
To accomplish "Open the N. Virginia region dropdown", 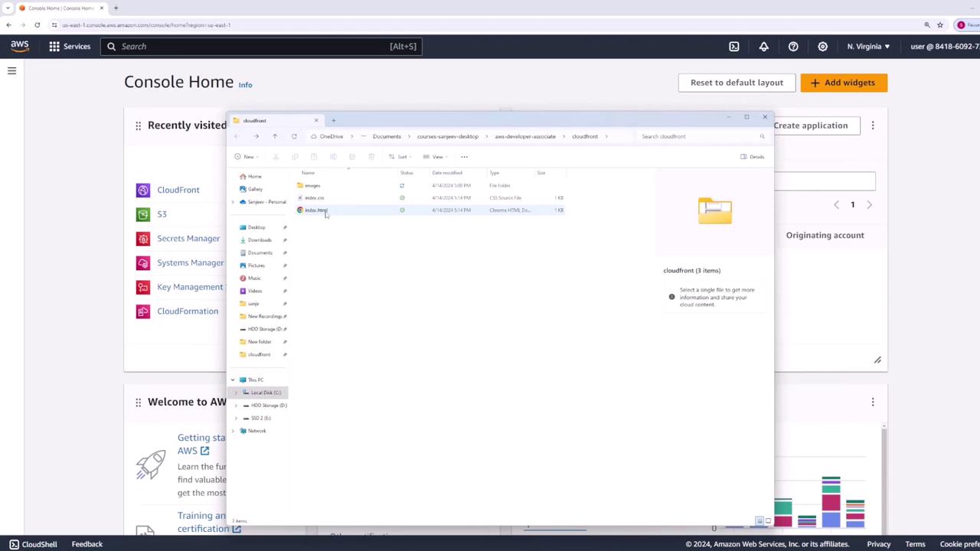I will (868, 47).
